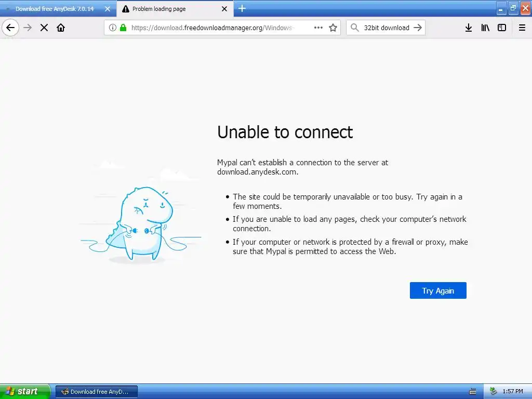Open the library bookmarks and history icon
This screenshot has height=399, width=532.
tap(485, 28)
